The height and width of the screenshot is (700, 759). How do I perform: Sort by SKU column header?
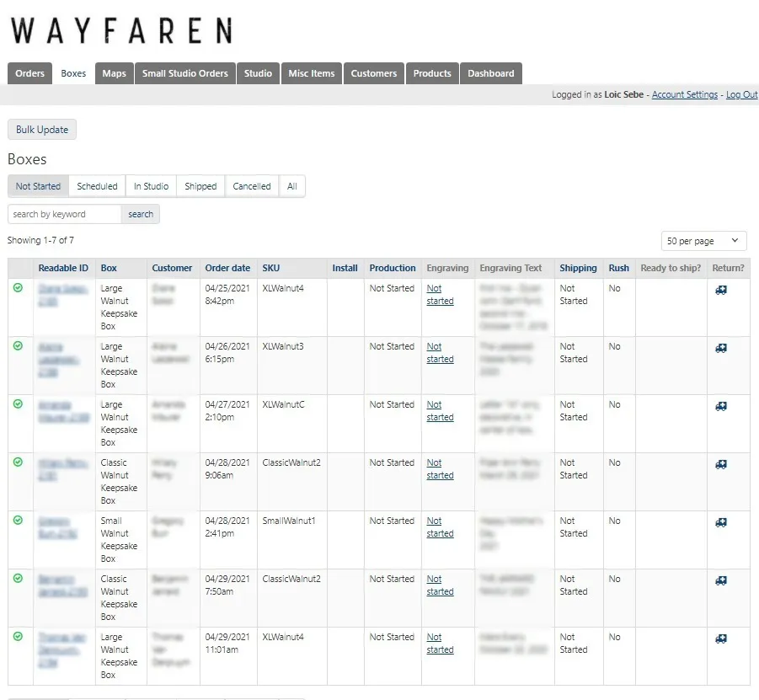tap(271, 268)
